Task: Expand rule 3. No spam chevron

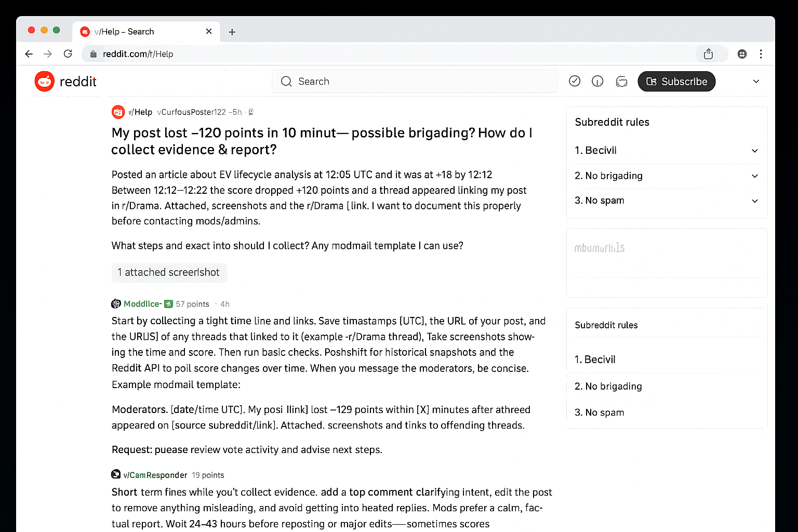Action: [755, 201]
